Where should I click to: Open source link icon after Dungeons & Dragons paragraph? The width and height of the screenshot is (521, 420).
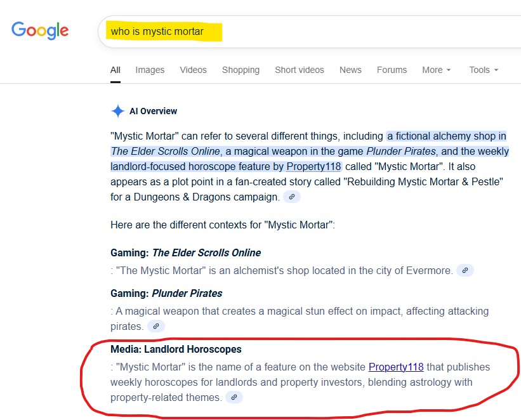[x=292, y=197]
